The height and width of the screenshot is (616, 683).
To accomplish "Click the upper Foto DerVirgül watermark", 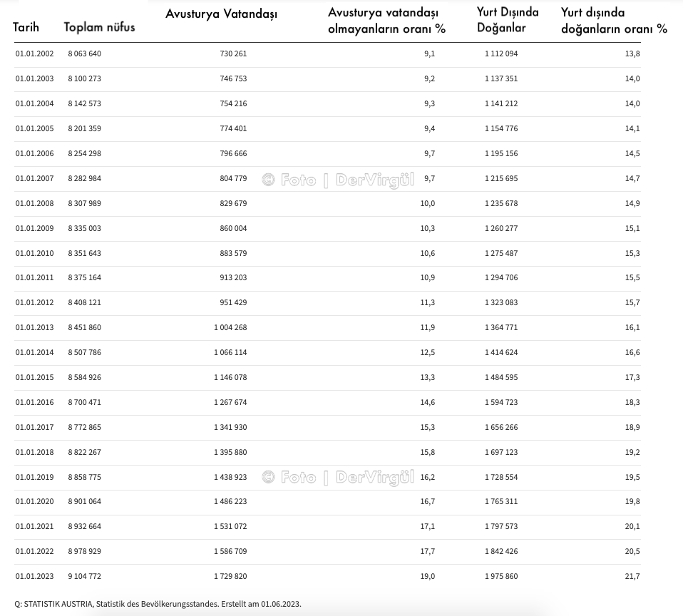I will click(338, 180).
